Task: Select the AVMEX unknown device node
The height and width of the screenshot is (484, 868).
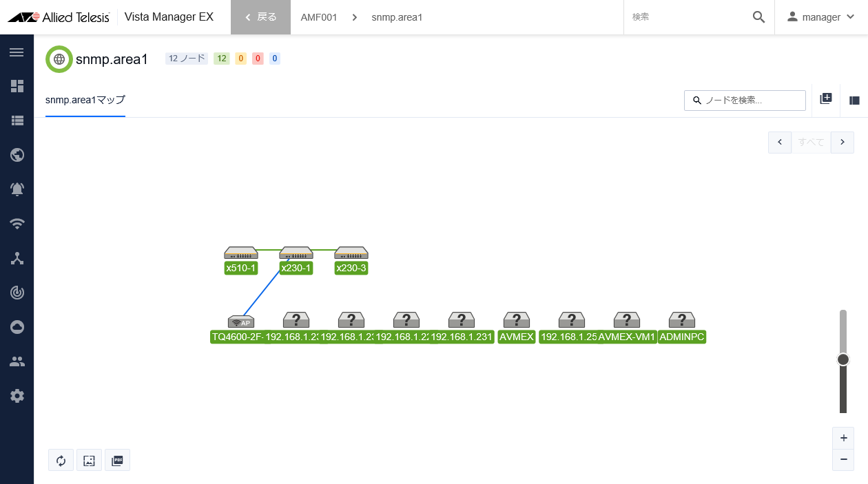Action: click(517, 328)
